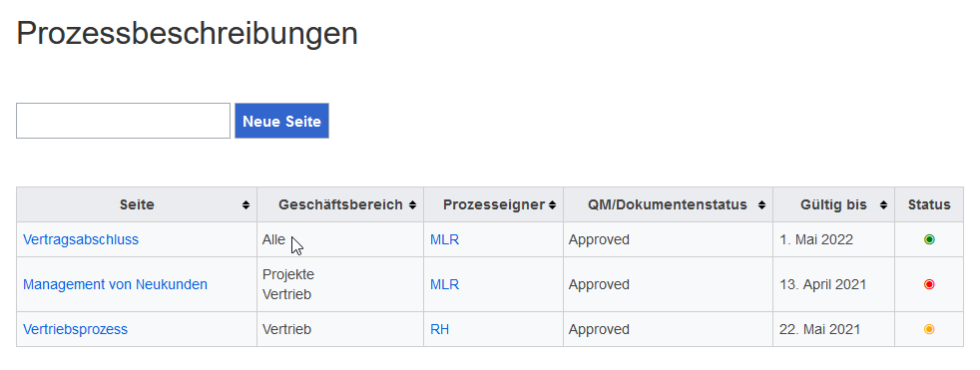Click the Prozessbeschreibungen page heading

187,33
